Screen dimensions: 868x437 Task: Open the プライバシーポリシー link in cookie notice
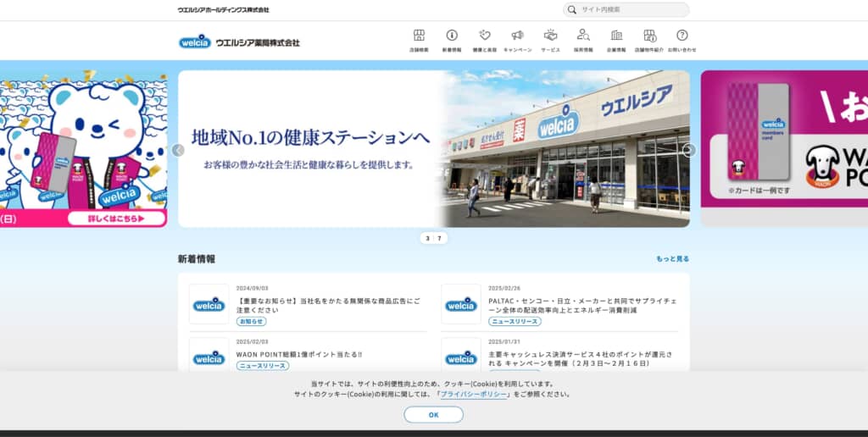(x=473, y=395)
